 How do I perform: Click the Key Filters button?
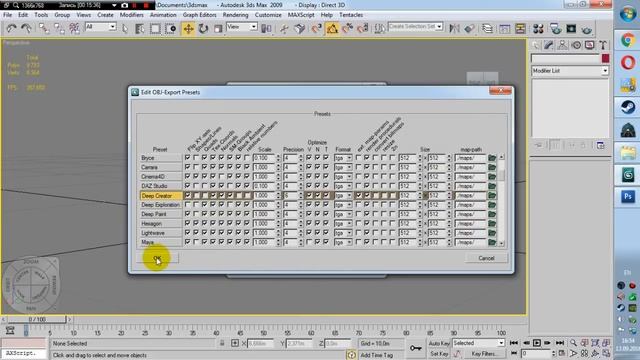(484, 353)
